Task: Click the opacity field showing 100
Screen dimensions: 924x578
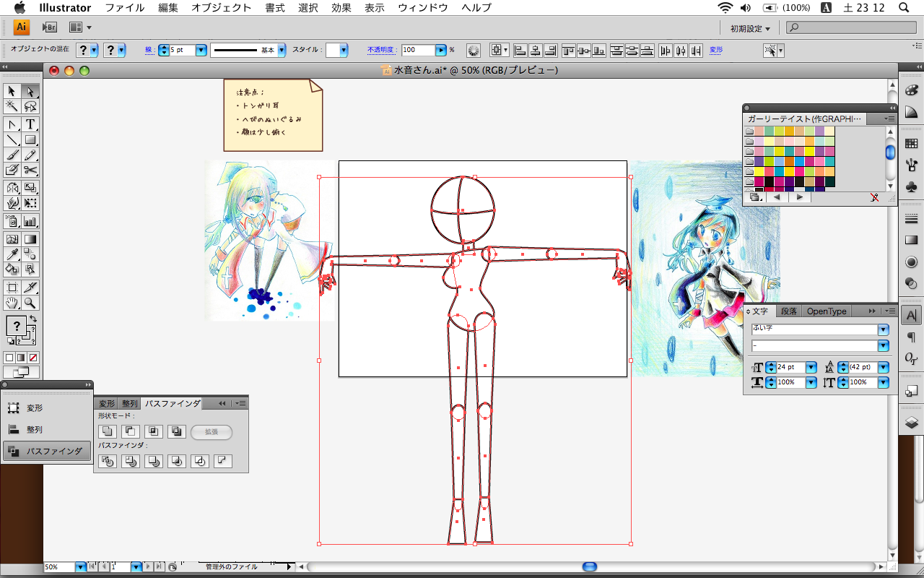Action: tap(418, 50)
